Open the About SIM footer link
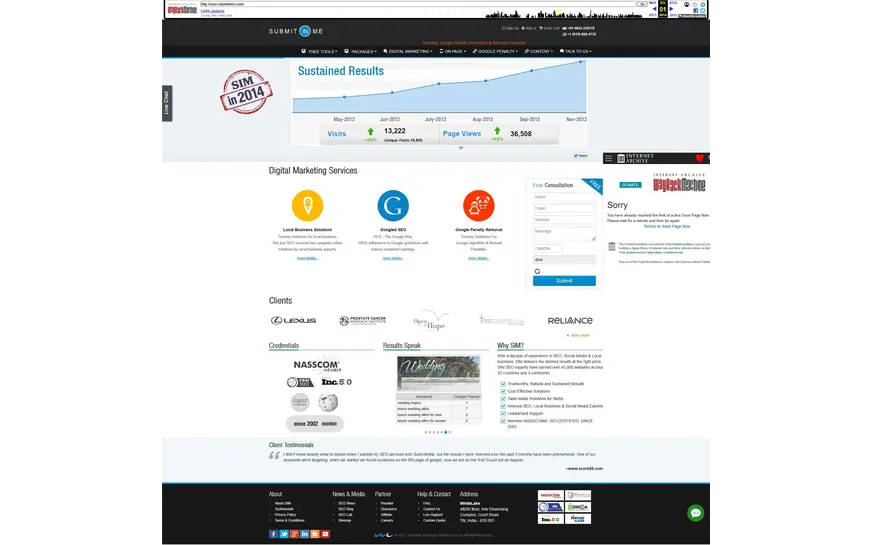The image size is (872, 545). 283,503
